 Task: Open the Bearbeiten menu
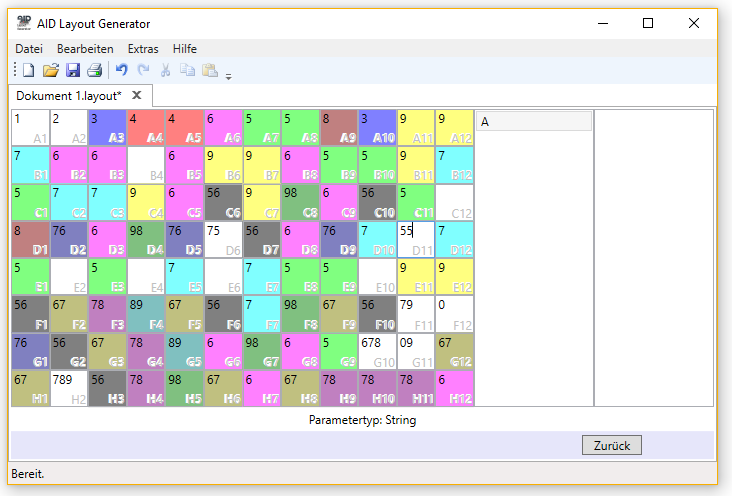pyautogui.click(x=85, y=48)
